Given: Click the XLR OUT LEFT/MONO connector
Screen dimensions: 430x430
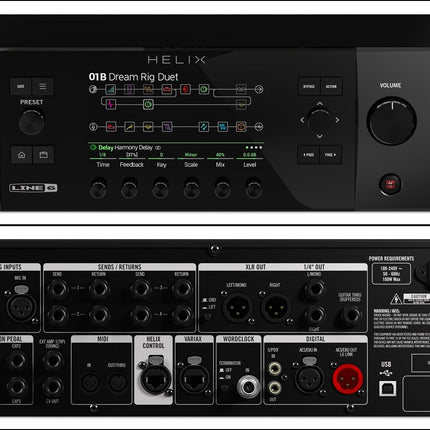Looking at the screenshot, I should [x=237, y=307].
